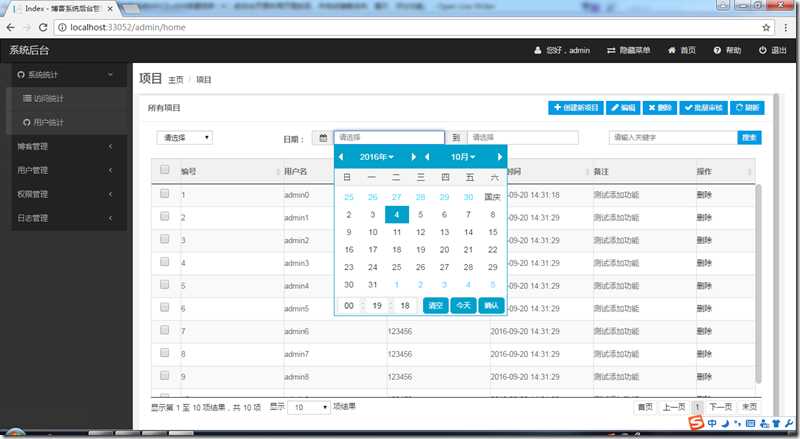This screenshot has width=800, height=439.
Task: Open the 2016年 year dropdown
Action: (x=377, y=157)
